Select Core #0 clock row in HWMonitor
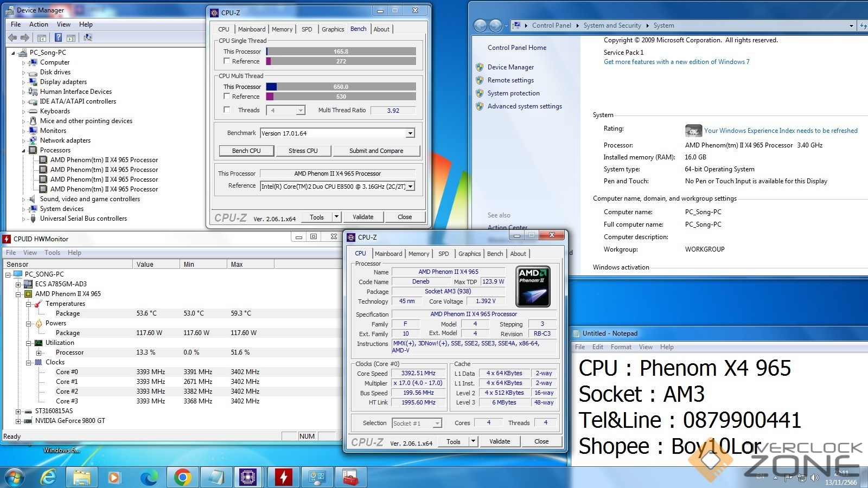 67,372
